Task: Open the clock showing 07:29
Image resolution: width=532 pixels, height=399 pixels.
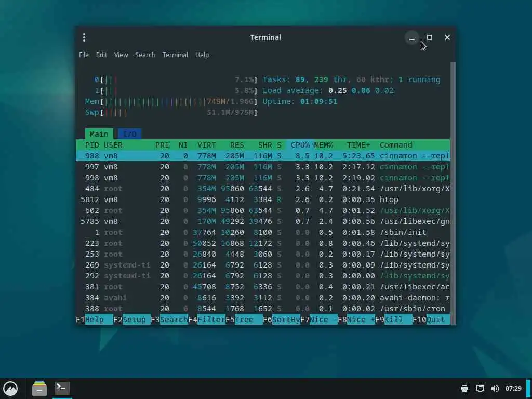Action: 513,389
